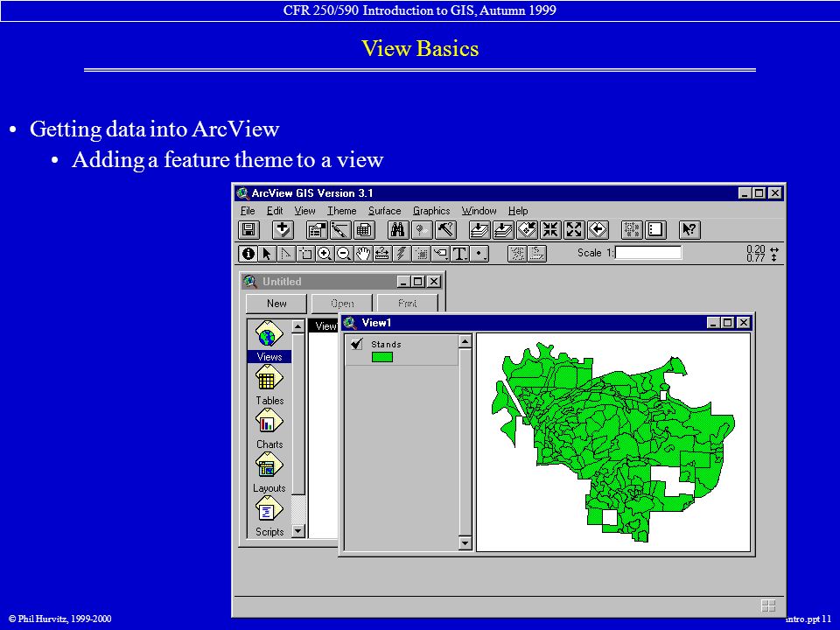Click New in the Untitled project window
Image resolution: width=840 pixels, height=630 pixels.
click(x=276, y=304)
